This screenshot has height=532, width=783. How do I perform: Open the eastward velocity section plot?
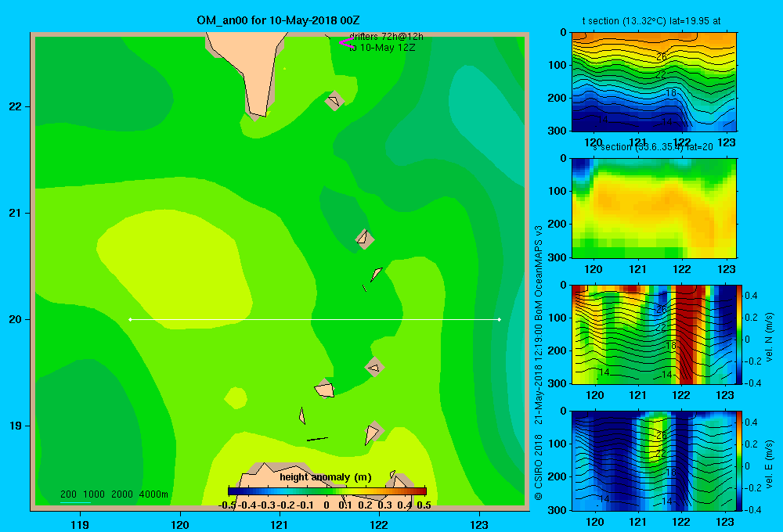point(654,461)
